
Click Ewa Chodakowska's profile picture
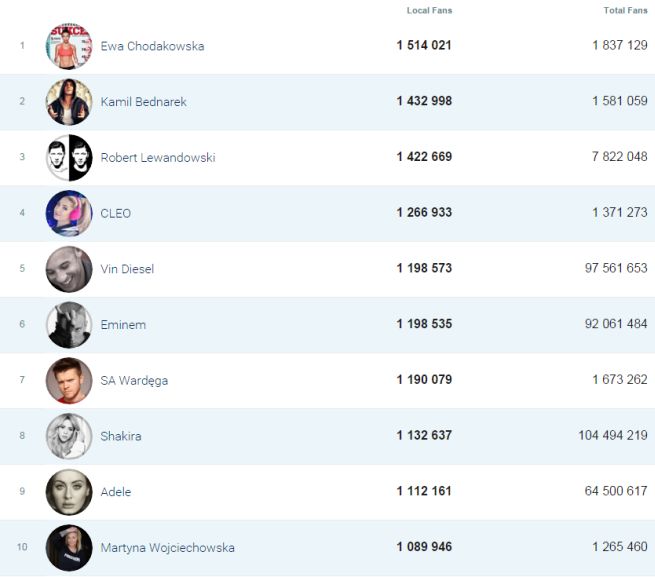[x=69, y=46]
